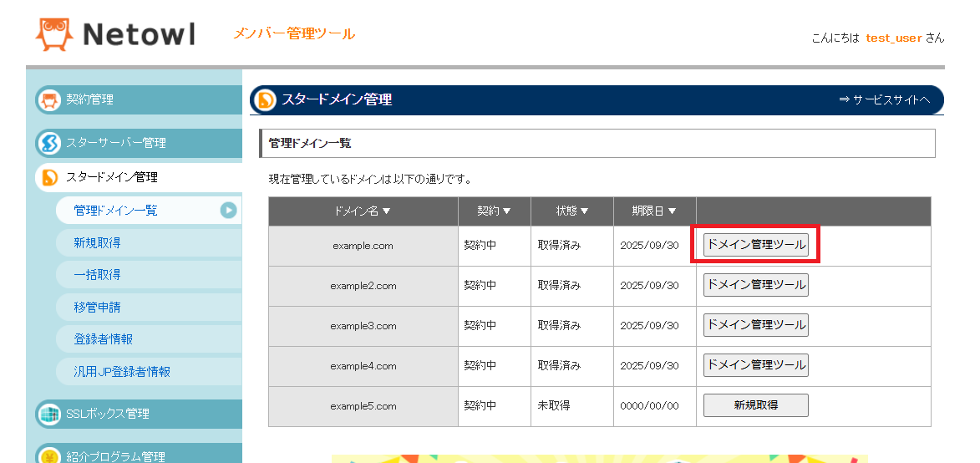980x463 pixels.
Task: Click 2025/09/30 date in example2.com row
Action: pyautogui.click(x=654, y=286)
